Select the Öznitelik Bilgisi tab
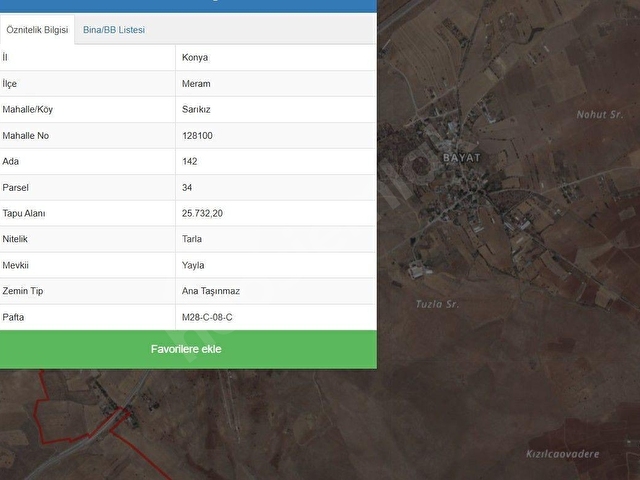This screenshot has height=480, width=640. click(37, 30)
